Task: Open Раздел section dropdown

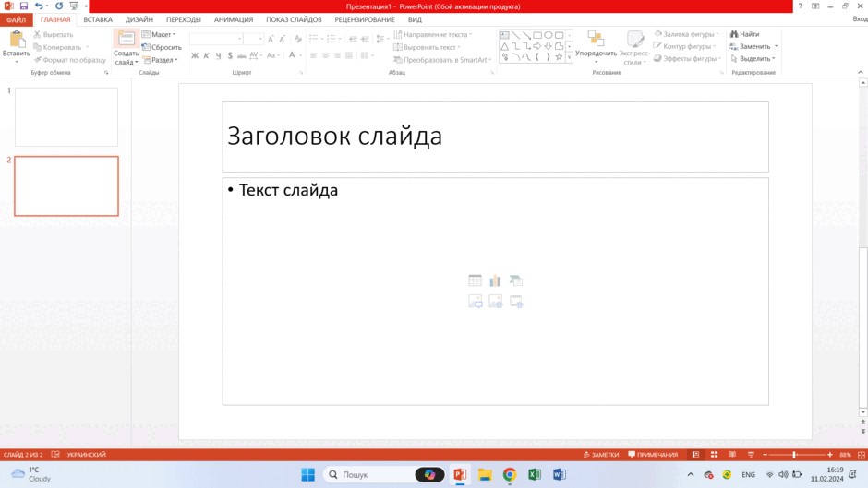Action: tap(161, 60)
